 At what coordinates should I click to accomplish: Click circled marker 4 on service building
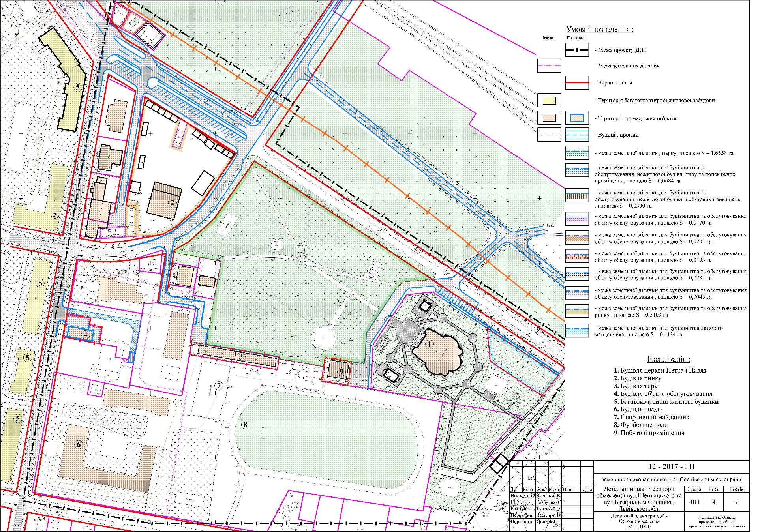click(x=85, y=334)
